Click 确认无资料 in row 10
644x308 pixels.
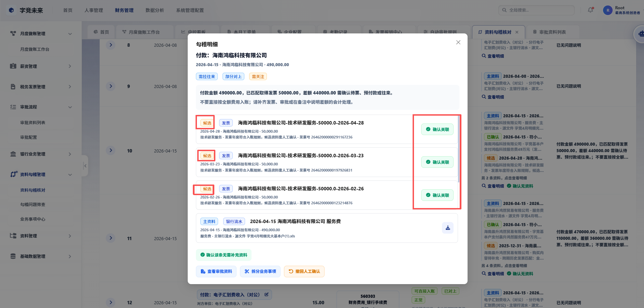click(x=520, y=186)
